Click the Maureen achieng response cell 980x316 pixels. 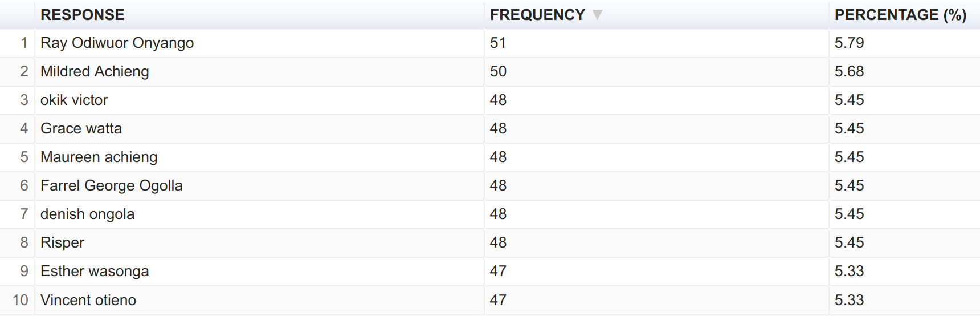click(x=99, y=157)
